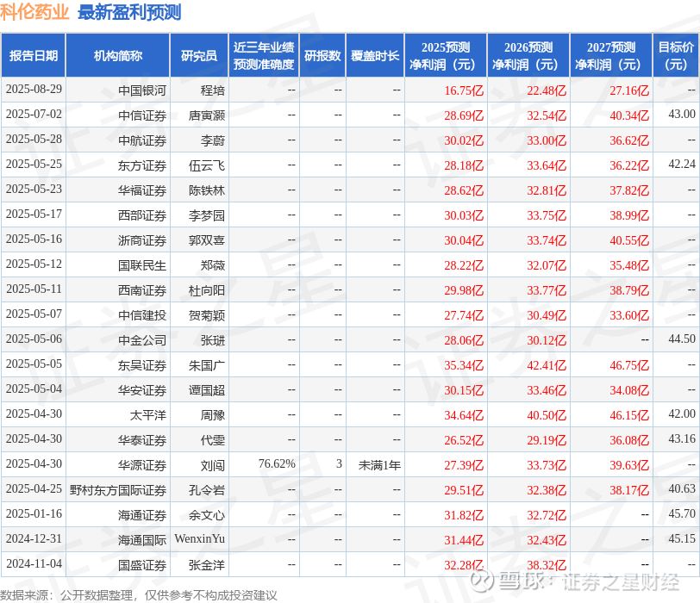Click analyst name 孔令岩
Screen dimensions: 700x603
click(207, 490)
